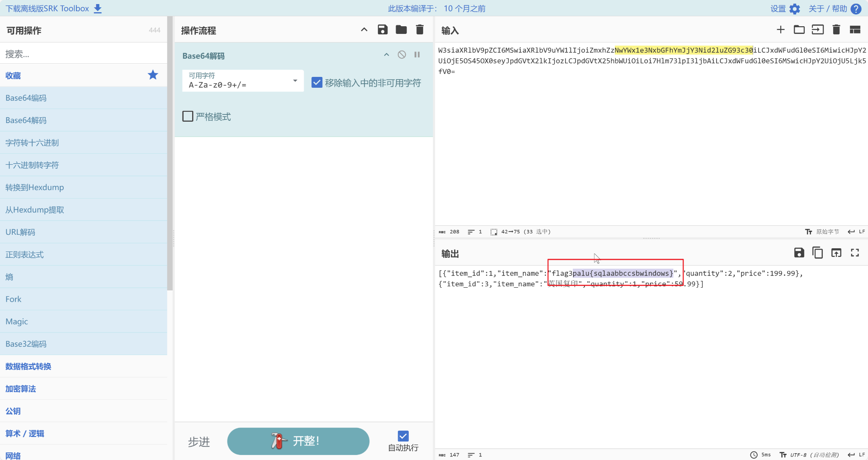The width and height of the screenshot is (868, 460).
Task: Focus the 搜索 operations search box
Action: pyautogui.click(x=84, y=54)
